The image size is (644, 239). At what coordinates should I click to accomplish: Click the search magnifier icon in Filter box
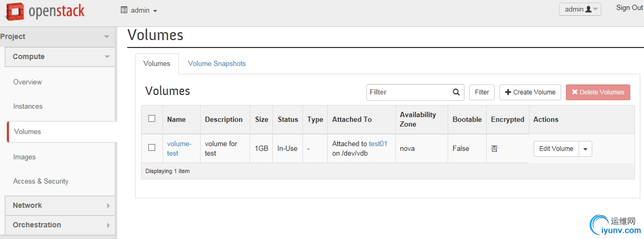tap(456, 92)
